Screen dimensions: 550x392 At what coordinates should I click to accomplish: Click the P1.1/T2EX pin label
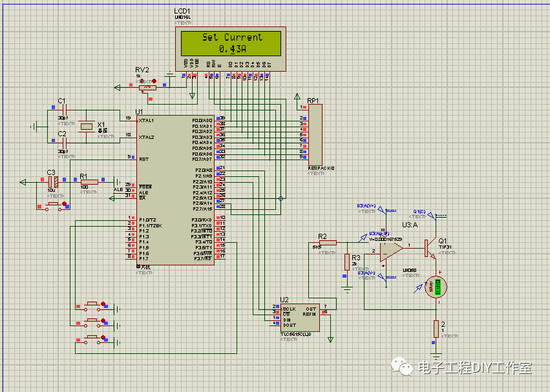[x=150, y=225]
